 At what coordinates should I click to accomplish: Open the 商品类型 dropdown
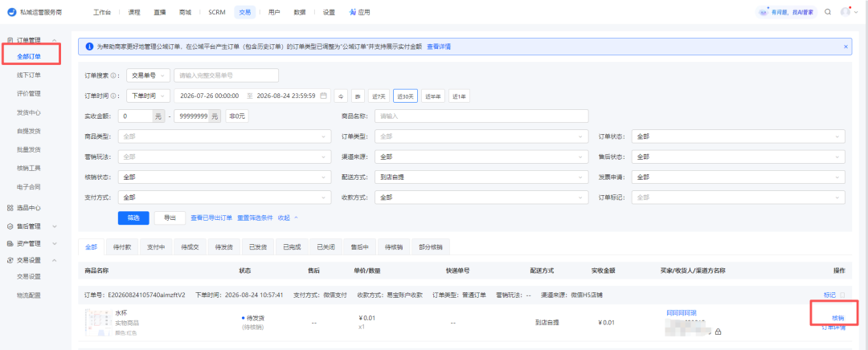(x=224, y=136)
